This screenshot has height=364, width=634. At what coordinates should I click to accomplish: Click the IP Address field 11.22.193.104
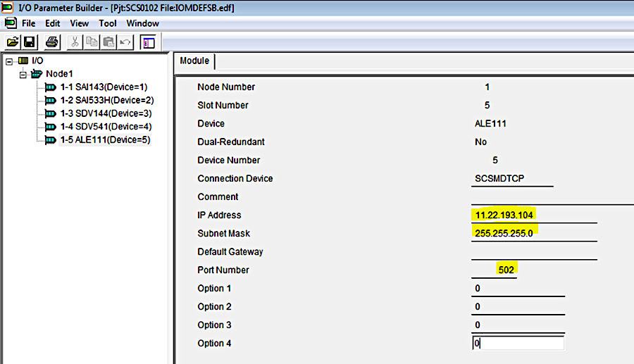[x=534, y=215]
